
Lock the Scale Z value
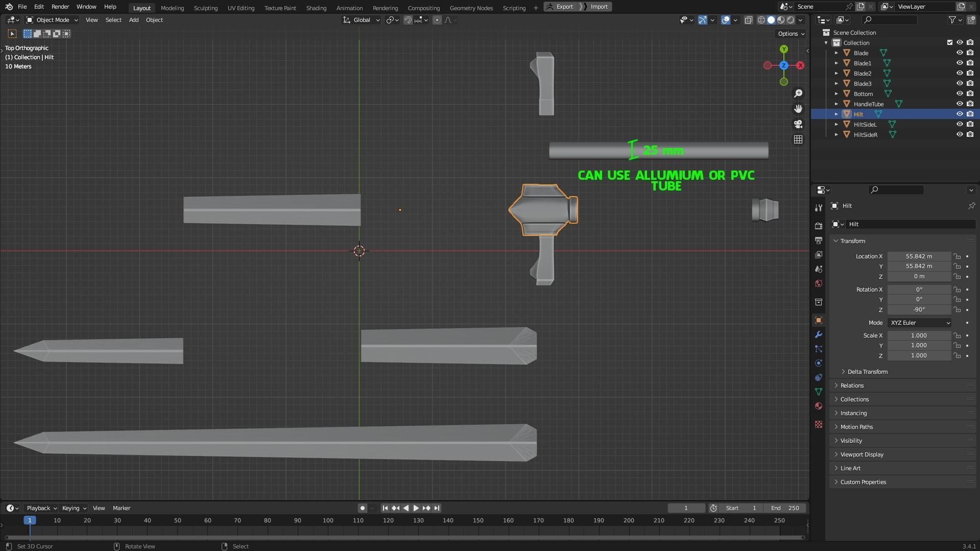point(957,355)
